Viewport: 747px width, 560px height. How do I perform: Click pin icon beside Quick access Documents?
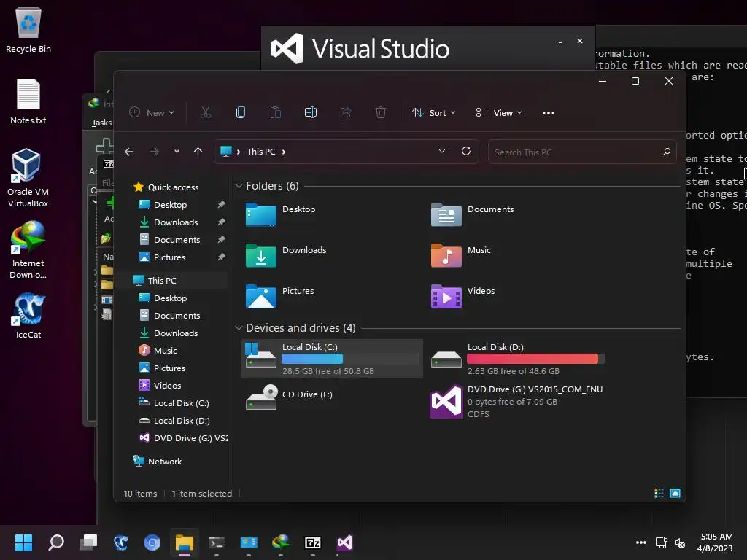(221, 239)
